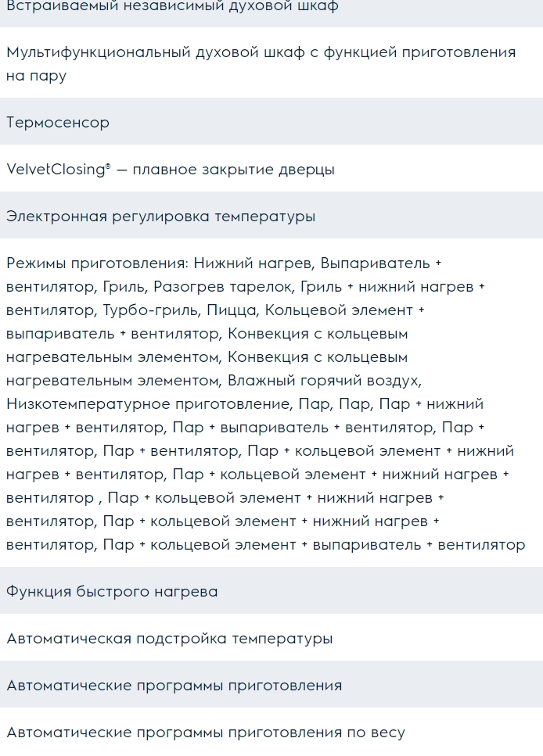Click the 'Встраиваемый независимый духовой шкаф' row
Screen dimensions: 543x756
(x=172, y=7)
